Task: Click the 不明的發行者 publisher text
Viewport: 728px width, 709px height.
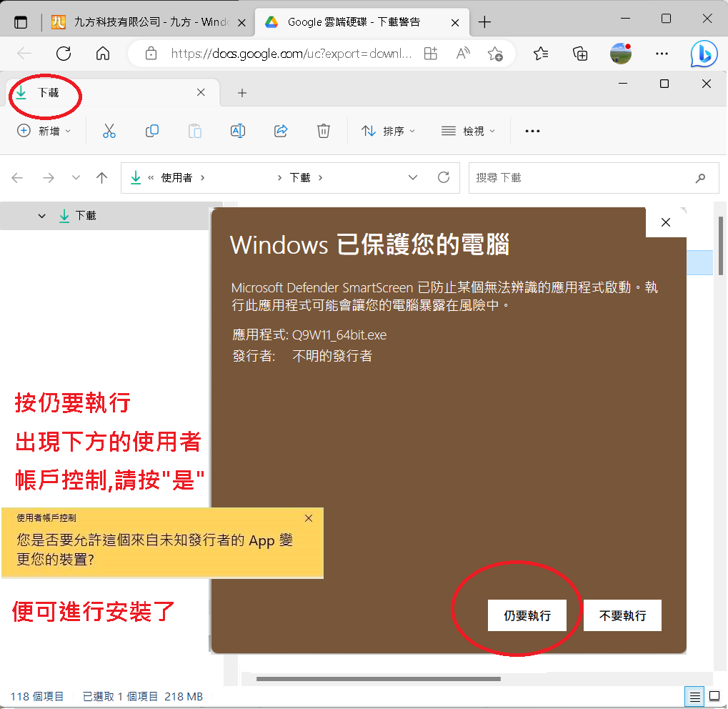Action: coord(332,356)
